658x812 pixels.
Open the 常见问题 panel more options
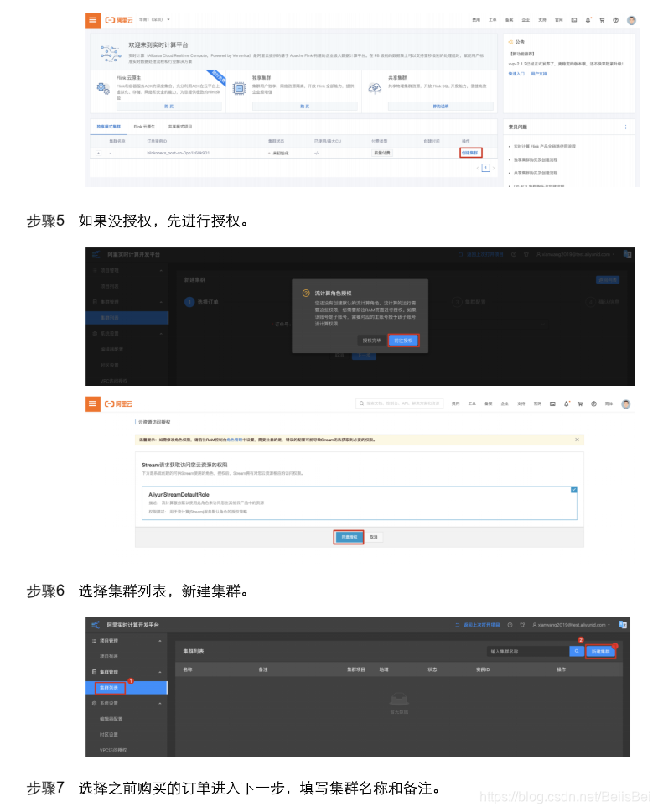(x=625, y=127)
